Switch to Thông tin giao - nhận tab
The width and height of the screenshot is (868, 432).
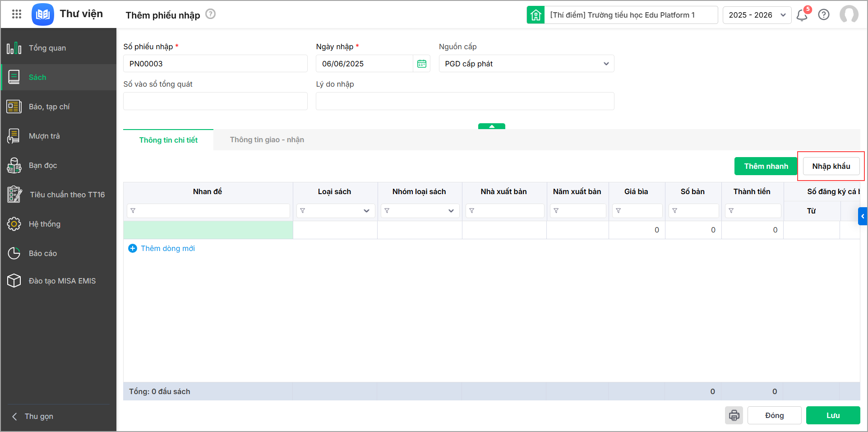[x=267, y=140]
